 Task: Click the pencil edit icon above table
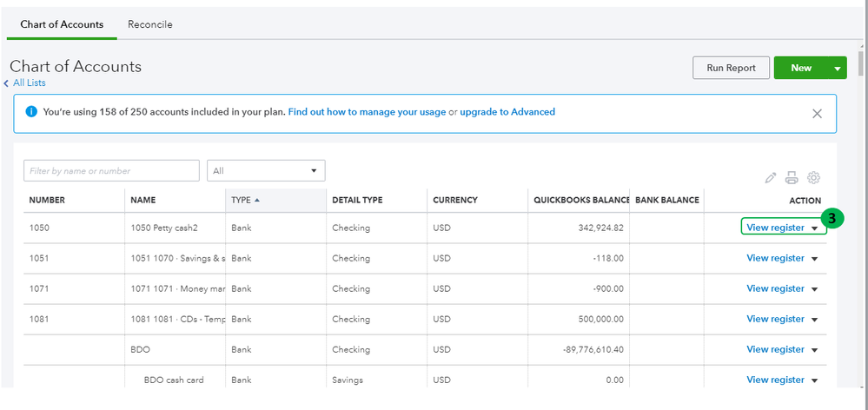coord(771,178)
